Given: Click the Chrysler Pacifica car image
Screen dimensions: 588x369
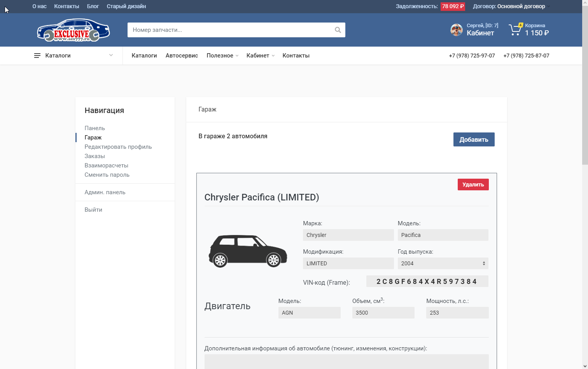Looking at the screenshot, I should [x=248, y=251].
